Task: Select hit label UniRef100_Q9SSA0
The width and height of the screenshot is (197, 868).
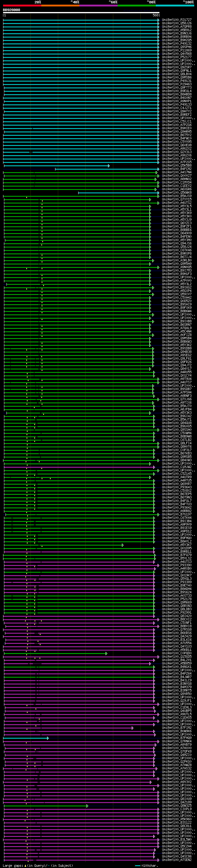Action: tap(176, 430)
